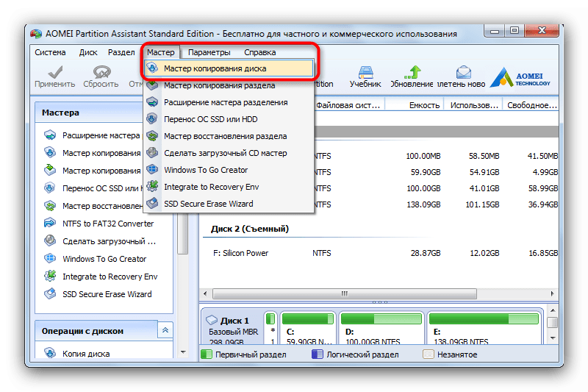Click the E: partition usage bar
588x392 pixels.
click(x=484, y=319)
